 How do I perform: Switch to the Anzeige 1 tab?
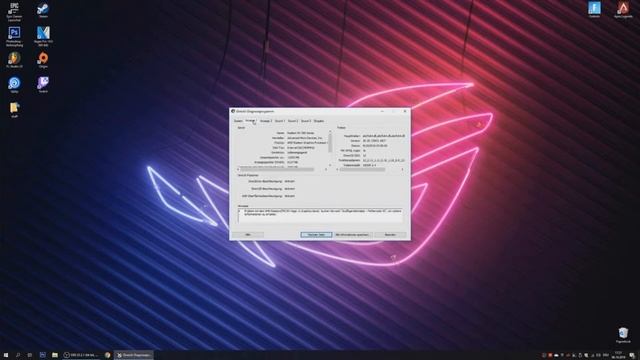(x=250, y=121)
